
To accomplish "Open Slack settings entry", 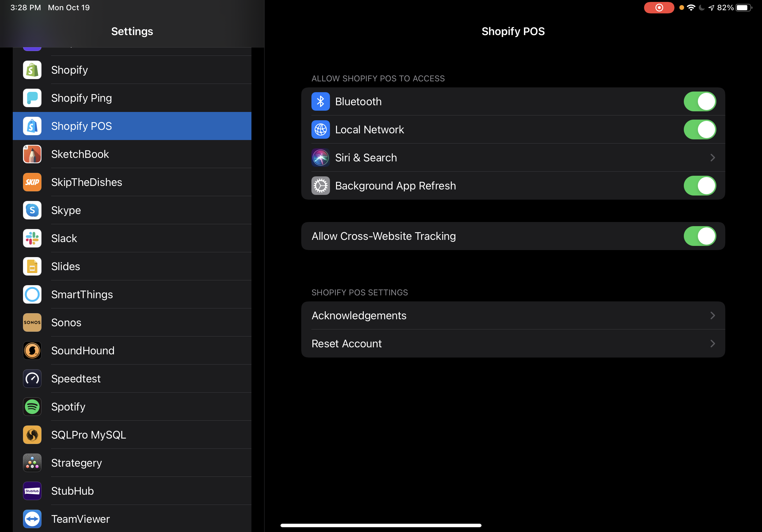I will pyautogui.click(x=132, y=238).
